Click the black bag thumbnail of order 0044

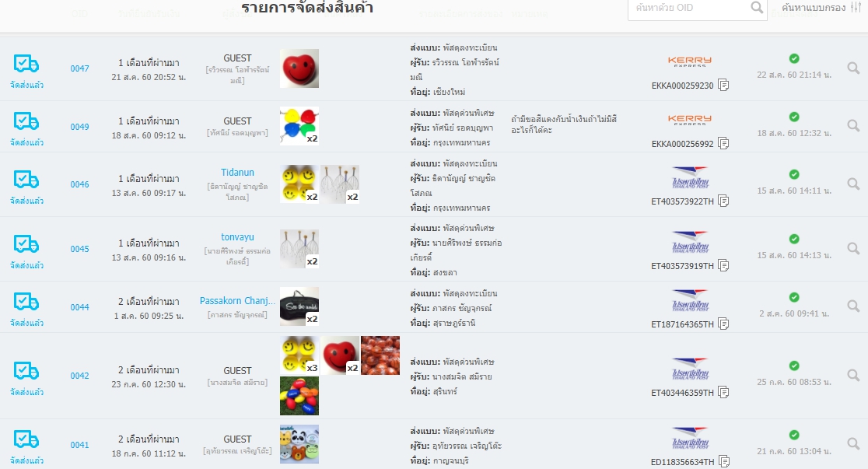[299, 306]
